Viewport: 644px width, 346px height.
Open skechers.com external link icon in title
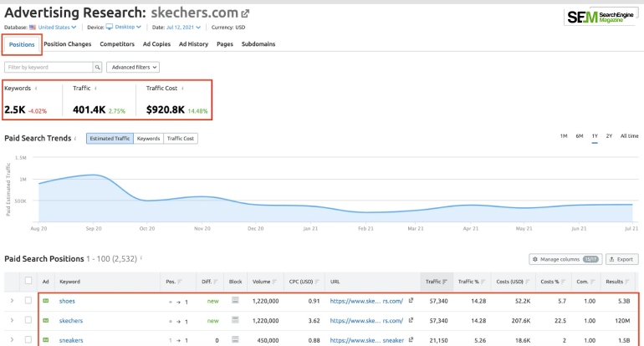[x=245, y=13]
